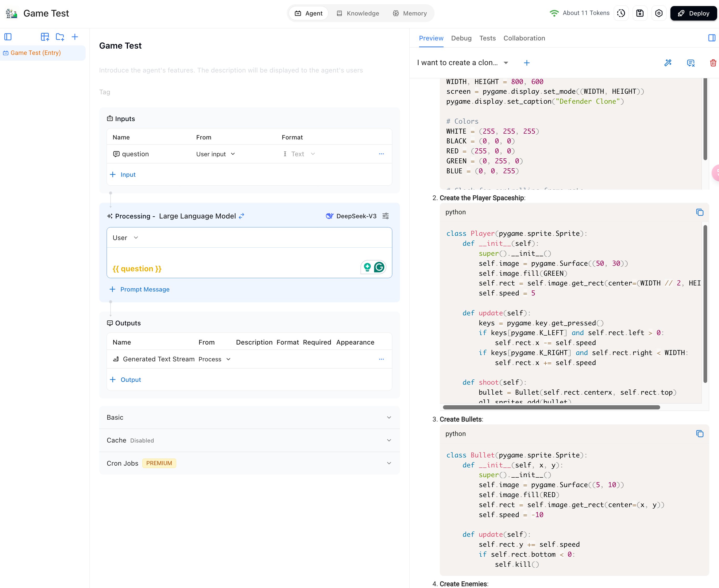Click the swap icon beside Large Language Model

pyautogui.click(x=242, y=216)
